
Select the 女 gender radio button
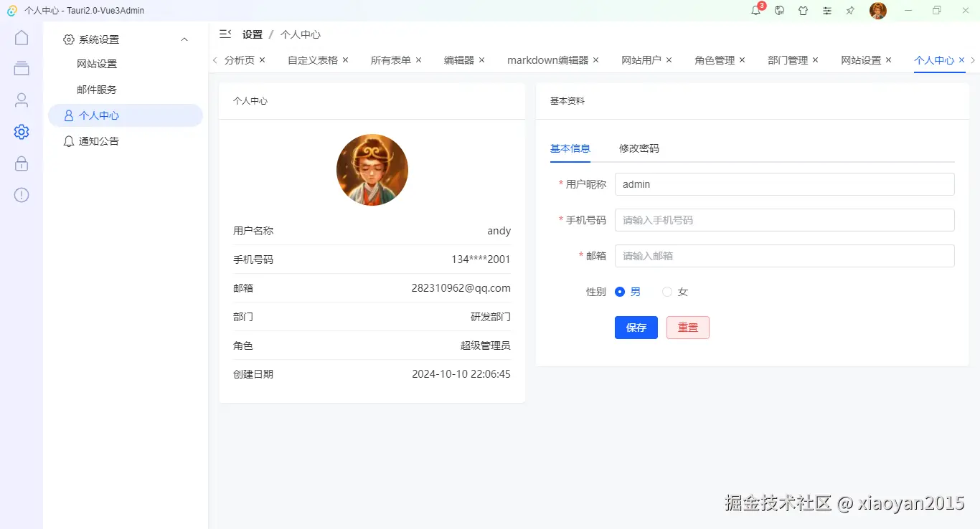[x=669, y=292]
